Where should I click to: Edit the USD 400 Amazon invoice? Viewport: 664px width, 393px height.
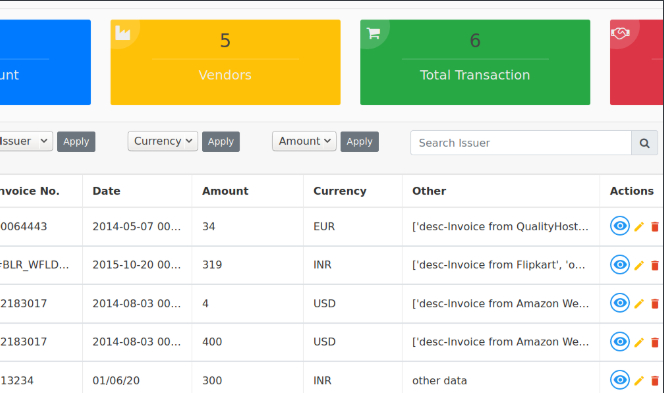pyautogui.click(x=639, y=343)
